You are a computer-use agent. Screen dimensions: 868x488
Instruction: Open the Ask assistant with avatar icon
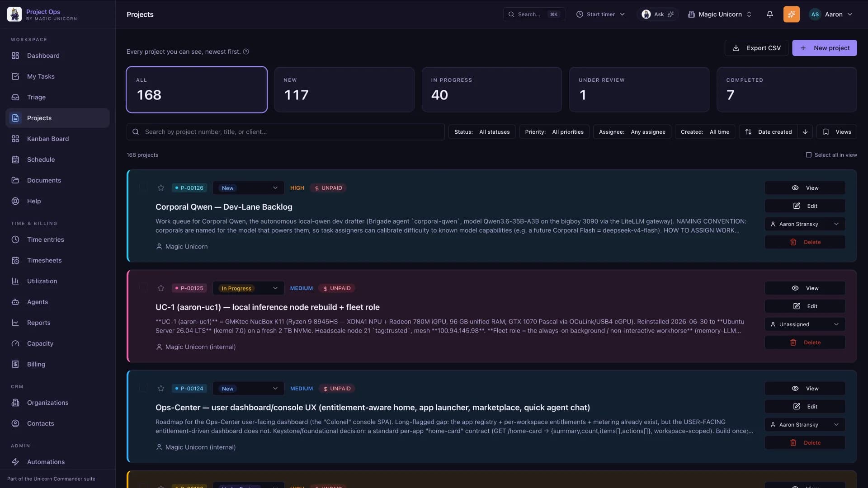coord(658,14)
